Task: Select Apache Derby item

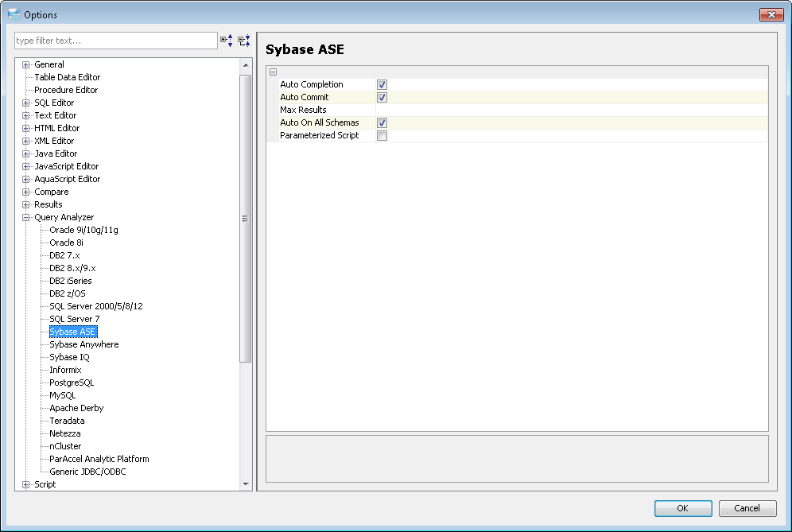Action: [77, 408]
